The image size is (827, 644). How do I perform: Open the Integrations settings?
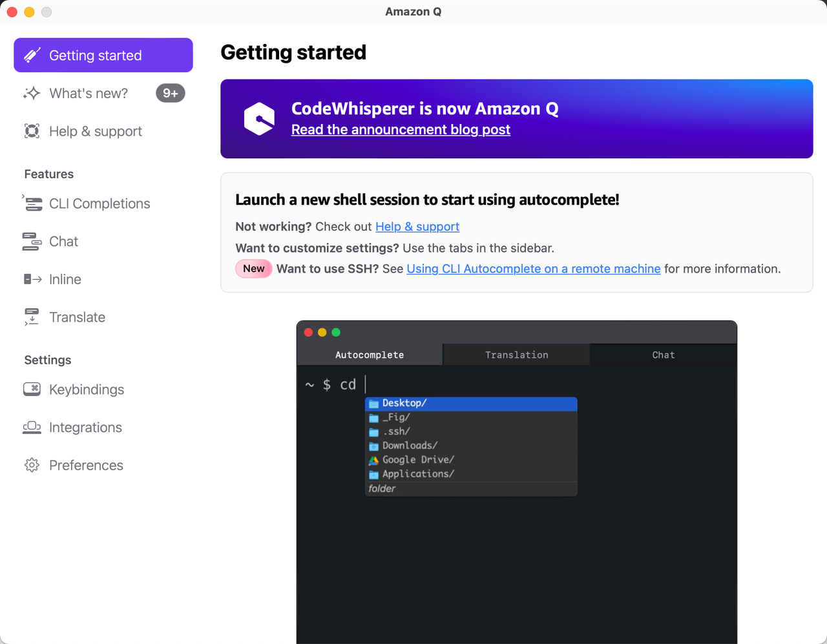(103, 428)
